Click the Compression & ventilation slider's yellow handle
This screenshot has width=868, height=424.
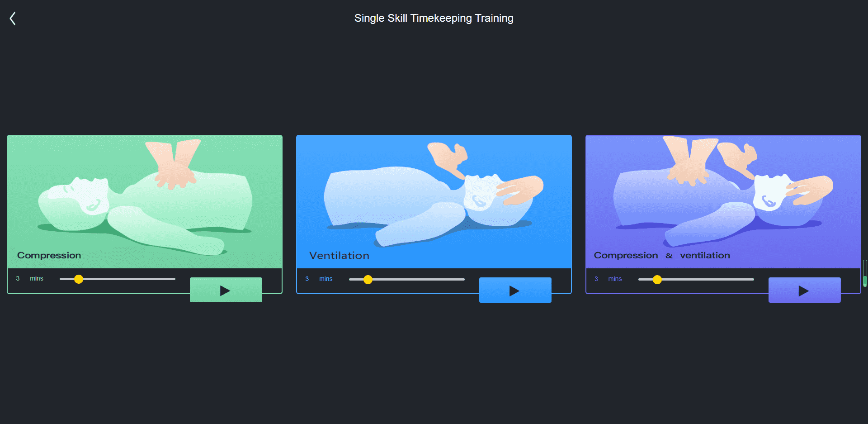[657, 280]
